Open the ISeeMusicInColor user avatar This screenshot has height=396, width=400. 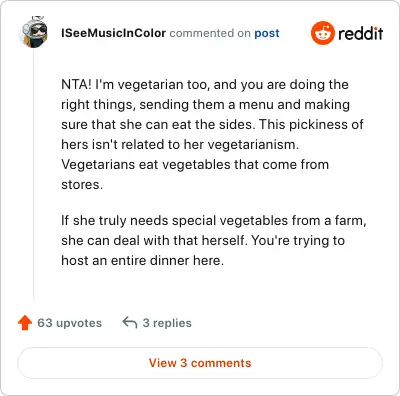click(35, 32)
